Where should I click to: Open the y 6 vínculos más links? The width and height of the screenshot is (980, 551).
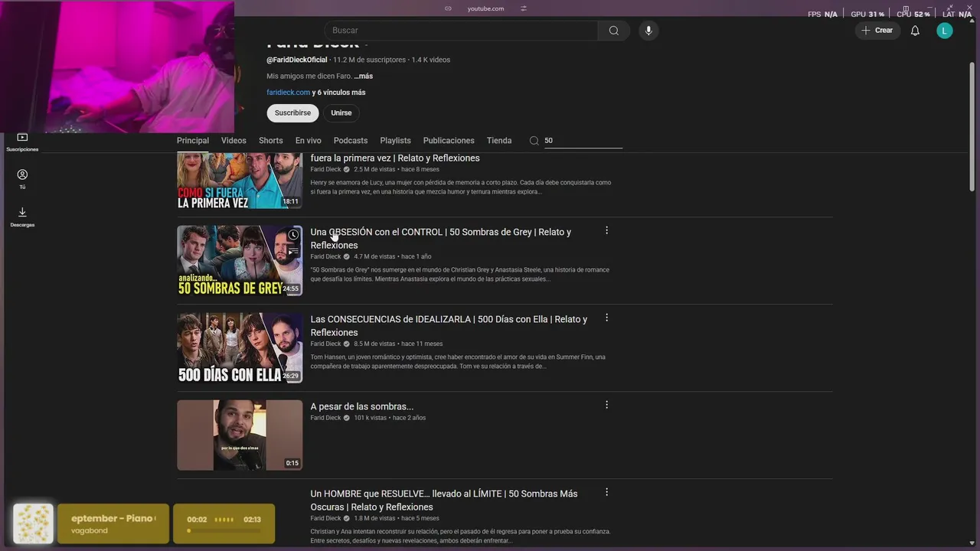pyautogui.click(x=338, y=93)
